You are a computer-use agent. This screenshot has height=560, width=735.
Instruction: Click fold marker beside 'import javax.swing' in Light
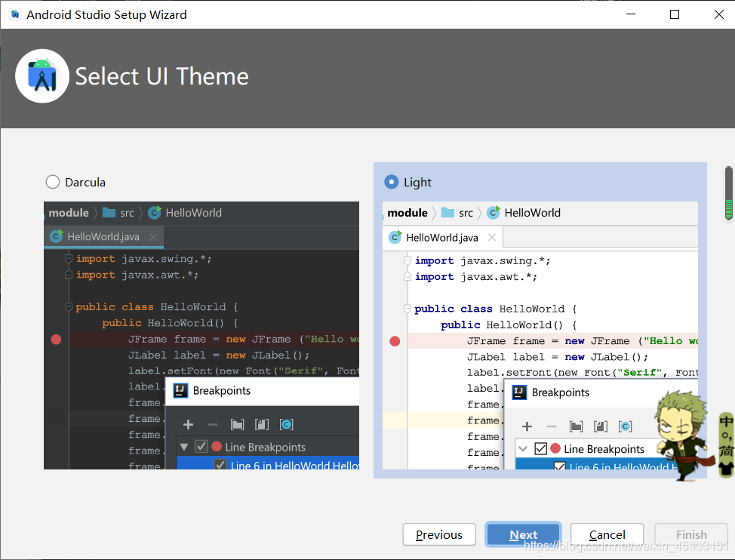(x=407, y=260)
